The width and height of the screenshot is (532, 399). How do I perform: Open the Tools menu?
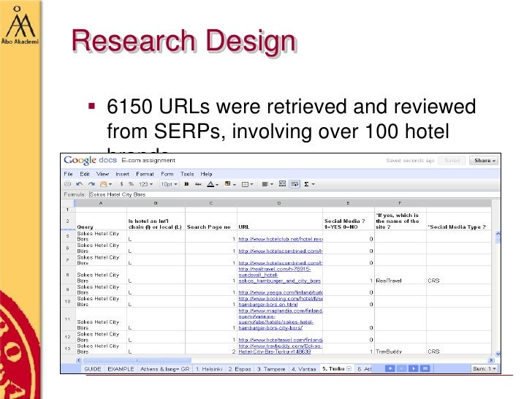point(187,174)
